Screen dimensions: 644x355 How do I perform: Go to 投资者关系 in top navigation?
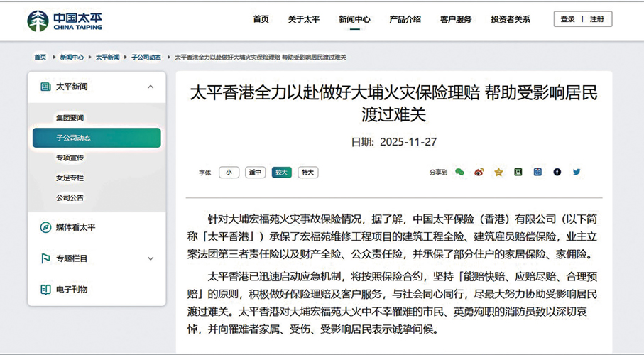[x=510, y=19]
